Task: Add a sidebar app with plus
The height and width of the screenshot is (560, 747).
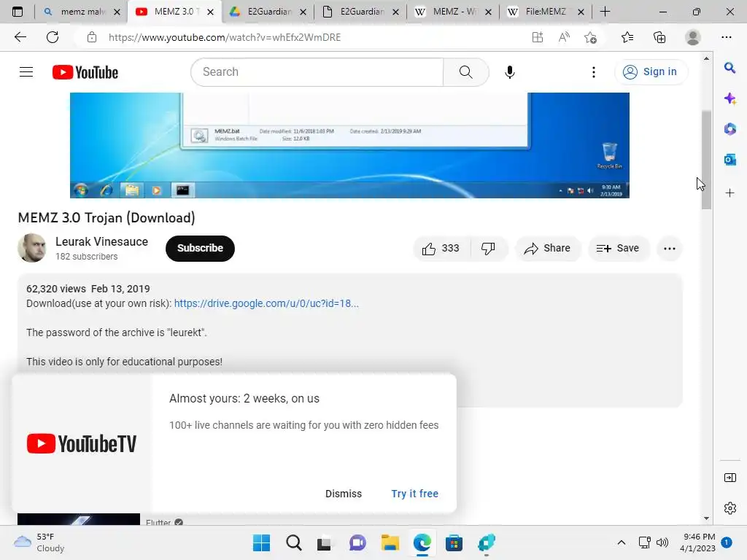Action: click(729, 192)
